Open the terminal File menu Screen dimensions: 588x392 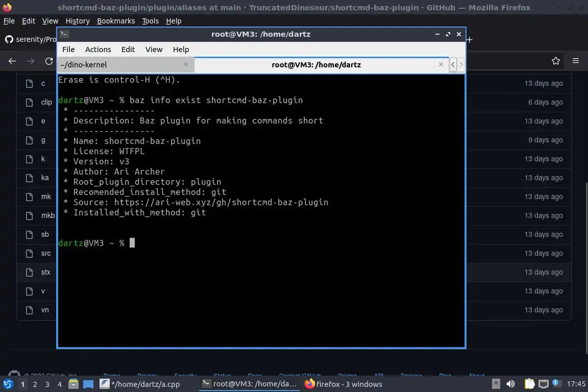point(68,50)
